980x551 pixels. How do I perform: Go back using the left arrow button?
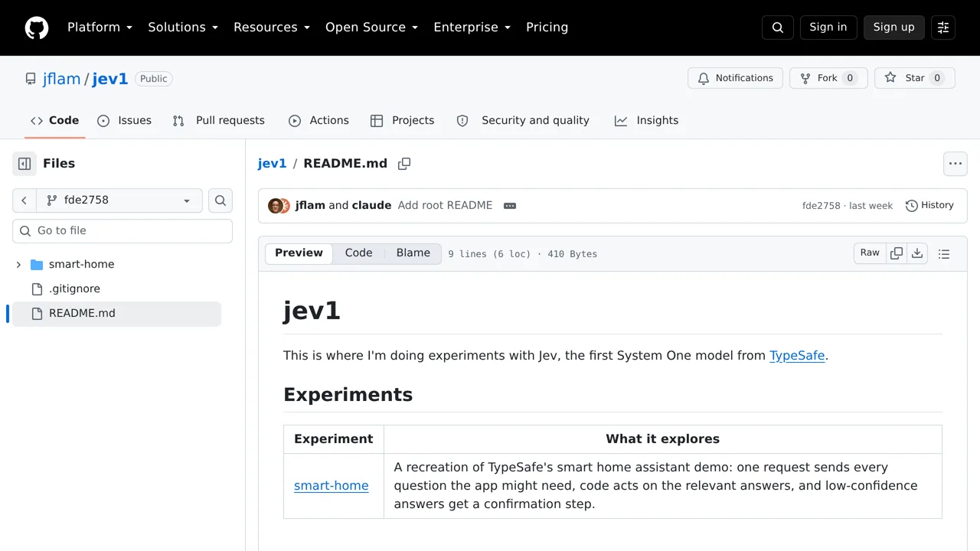(24, 201)
